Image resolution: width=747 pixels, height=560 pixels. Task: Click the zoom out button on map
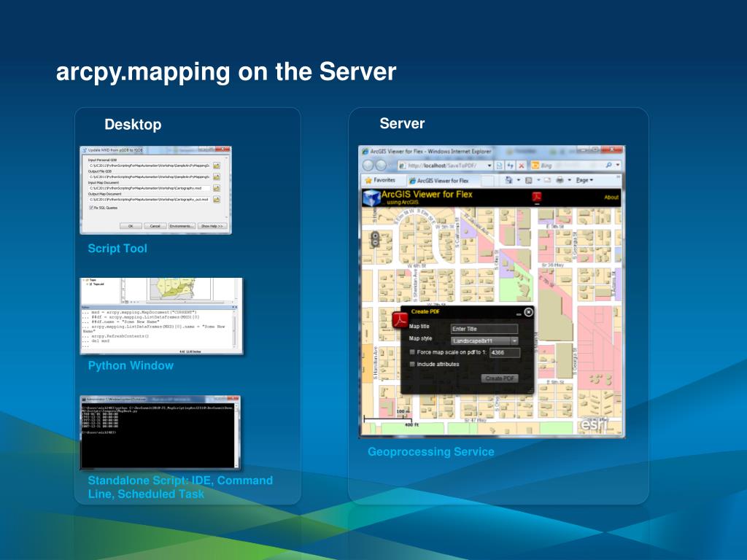[x=376, y=242]
